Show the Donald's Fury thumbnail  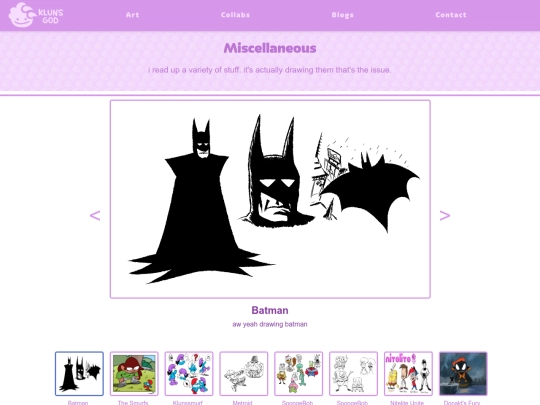[x=463, y=374]
